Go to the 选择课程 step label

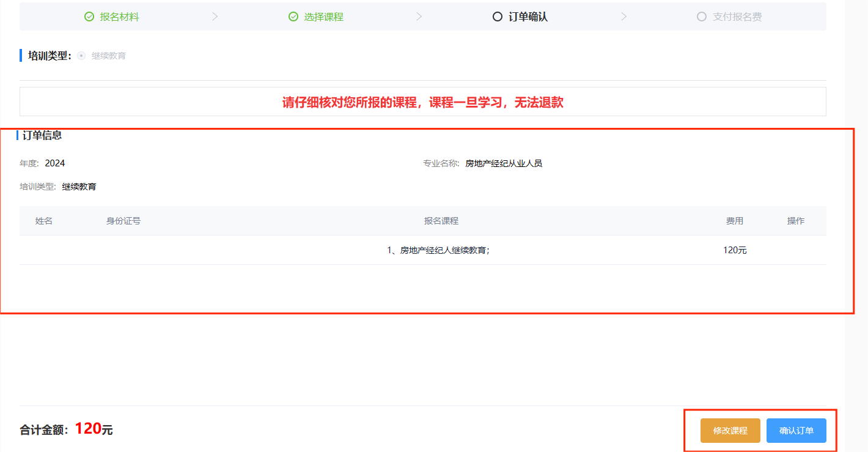coord(324,17)
